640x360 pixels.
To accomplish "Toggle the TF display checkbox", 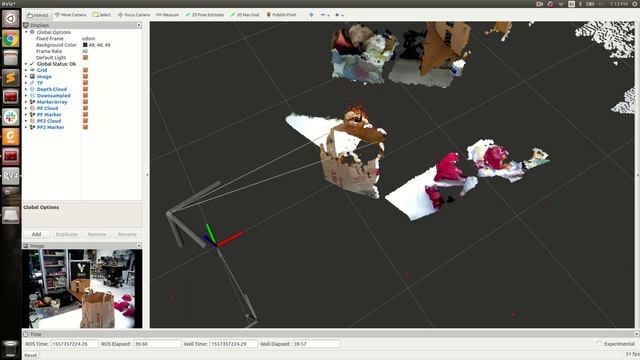I will [x=85, y=83].
